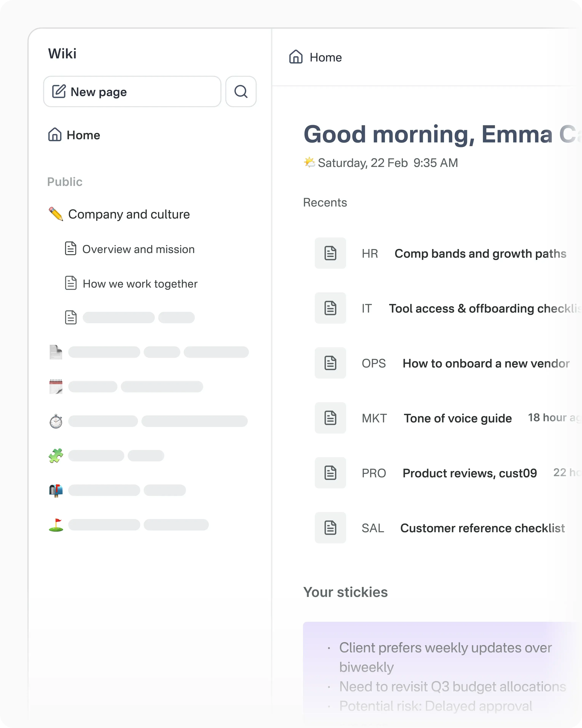Click document icon beside OPS entry

pyautogui.click(x=330, y=363)
